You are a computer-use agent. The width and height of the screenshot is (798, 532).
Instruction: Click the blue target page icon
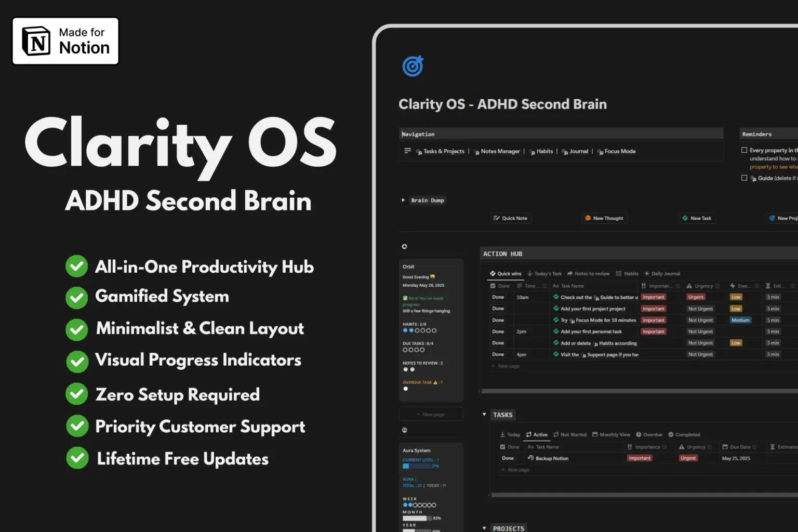[x=413, y=66]
